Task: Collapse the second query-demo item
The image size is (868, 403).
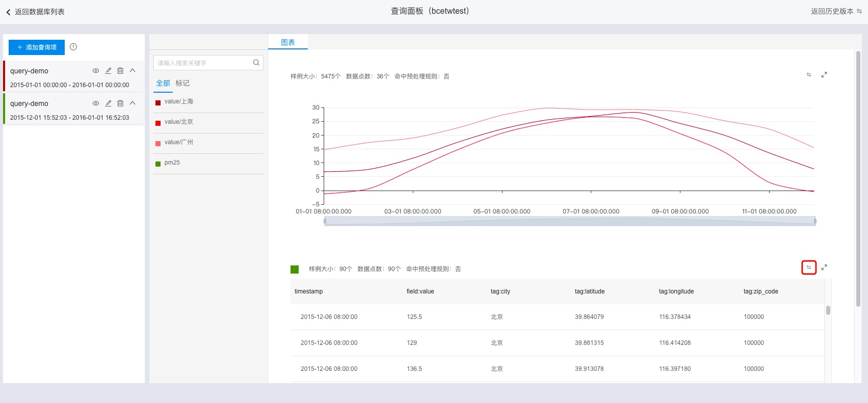Action: [x=133, y=103]
